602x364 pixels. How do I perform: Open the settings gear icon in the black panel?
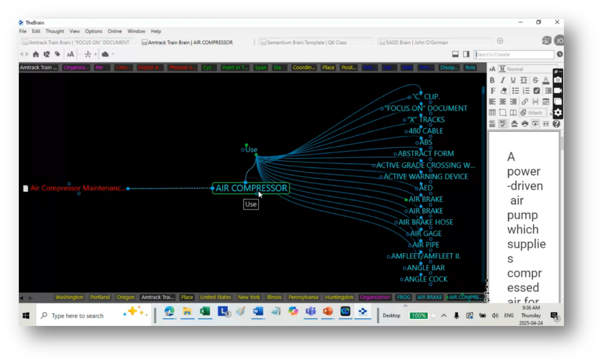[x=558, y=113]
